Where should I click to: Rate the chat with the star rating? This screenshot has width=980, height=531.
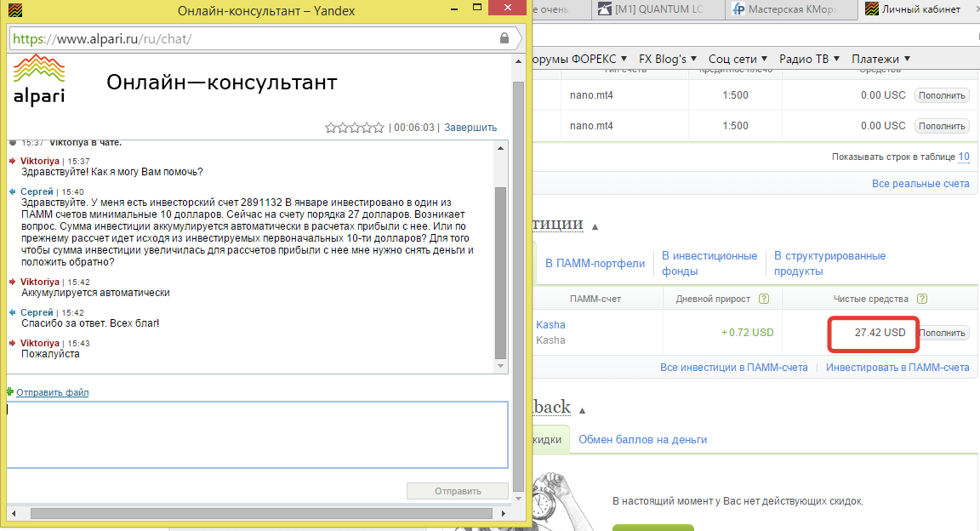(355, 128)
